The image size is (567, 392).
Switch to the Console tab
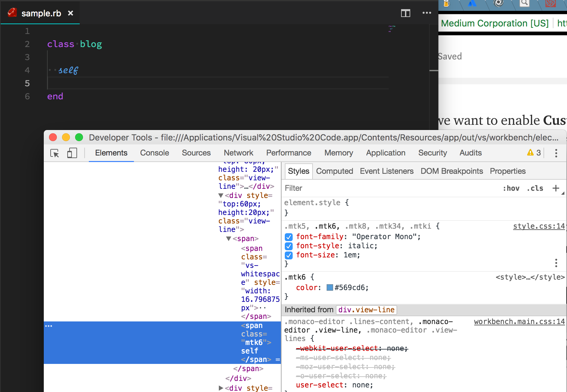(x=154, y=153)
